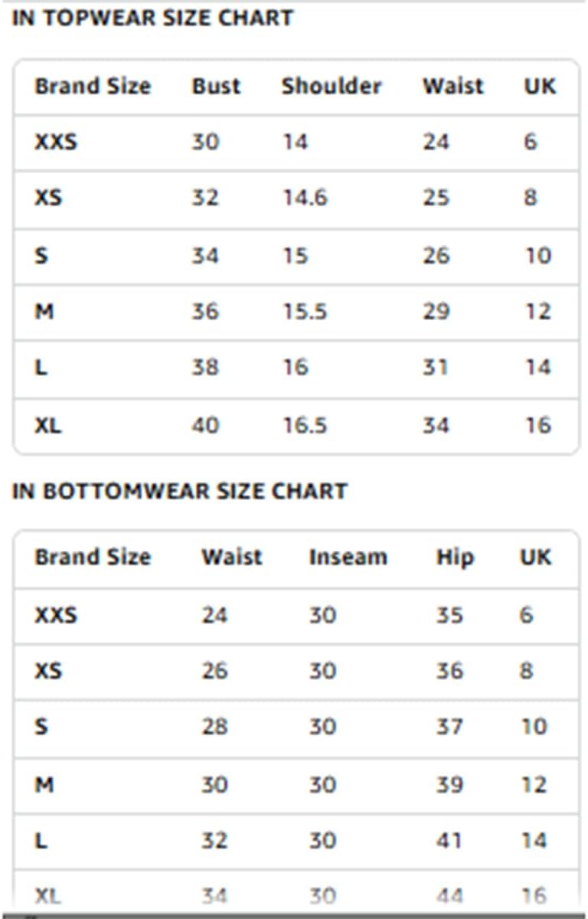Select the Waist header in topwear chart

click(452, 86)
